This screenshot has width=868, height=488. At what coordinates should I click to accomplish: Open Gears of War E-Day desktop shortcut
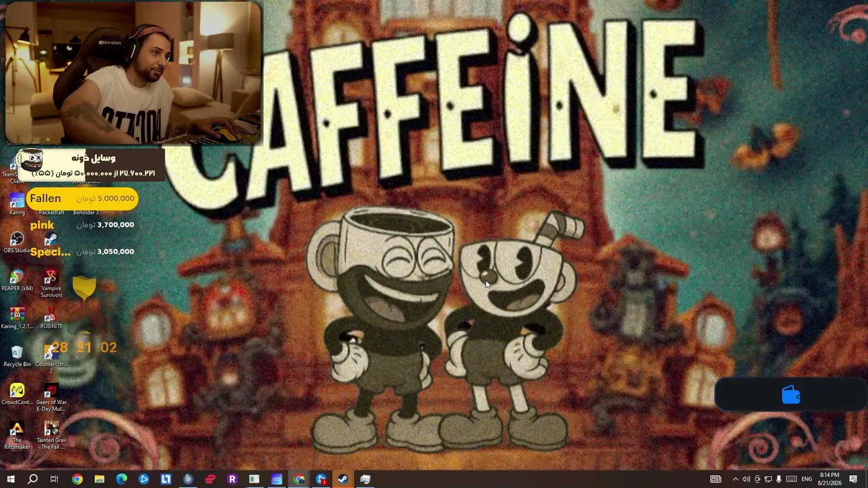coord(51,398)
